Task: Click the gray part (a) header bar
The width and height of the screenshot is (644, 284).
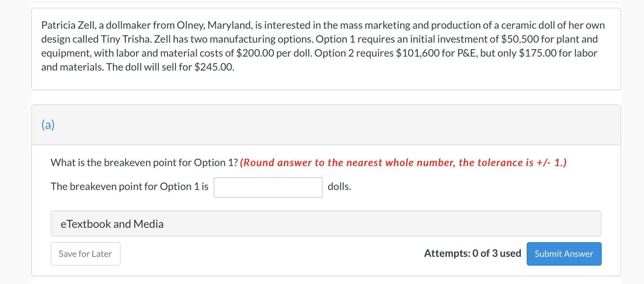Action: pyautogui.click(x=326, y=125)
